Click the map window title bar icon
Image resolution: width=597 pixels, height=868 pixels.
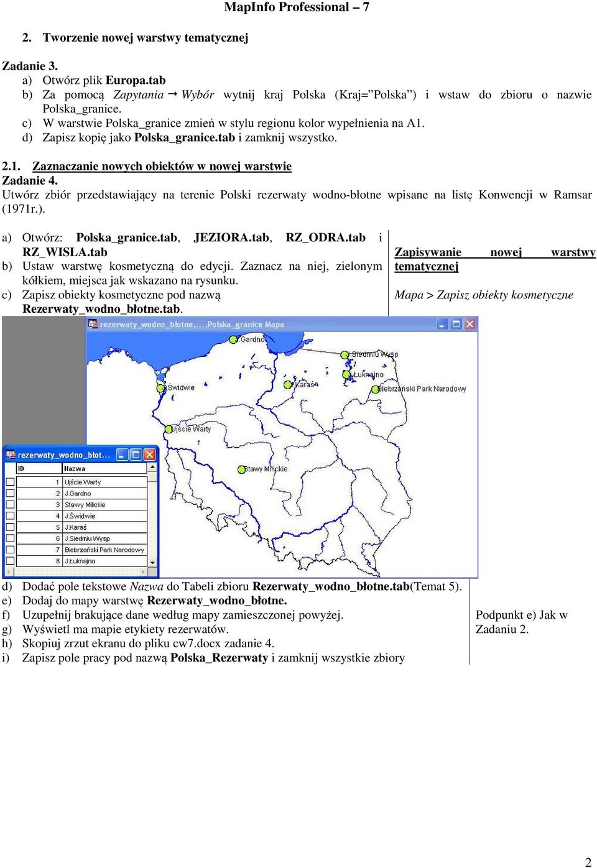point(93,324)
